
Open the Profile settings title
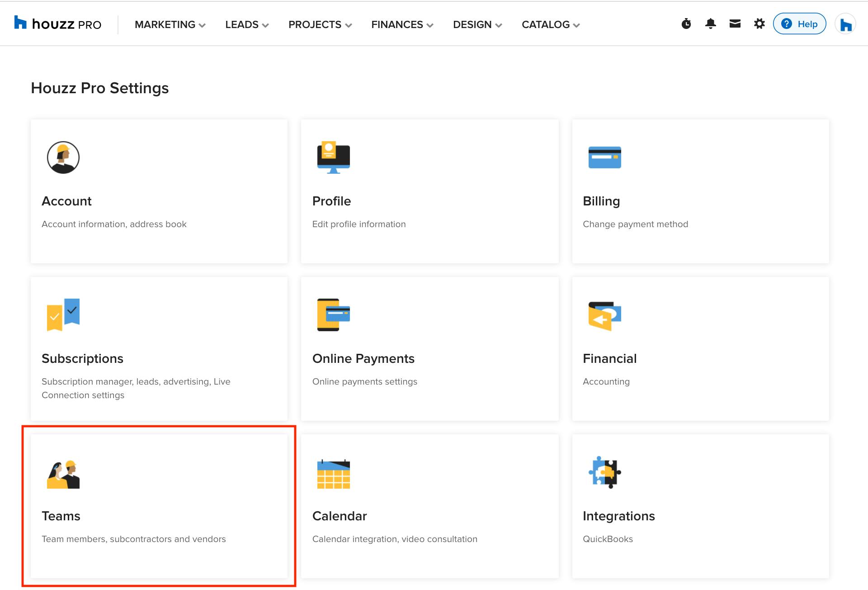331,201
